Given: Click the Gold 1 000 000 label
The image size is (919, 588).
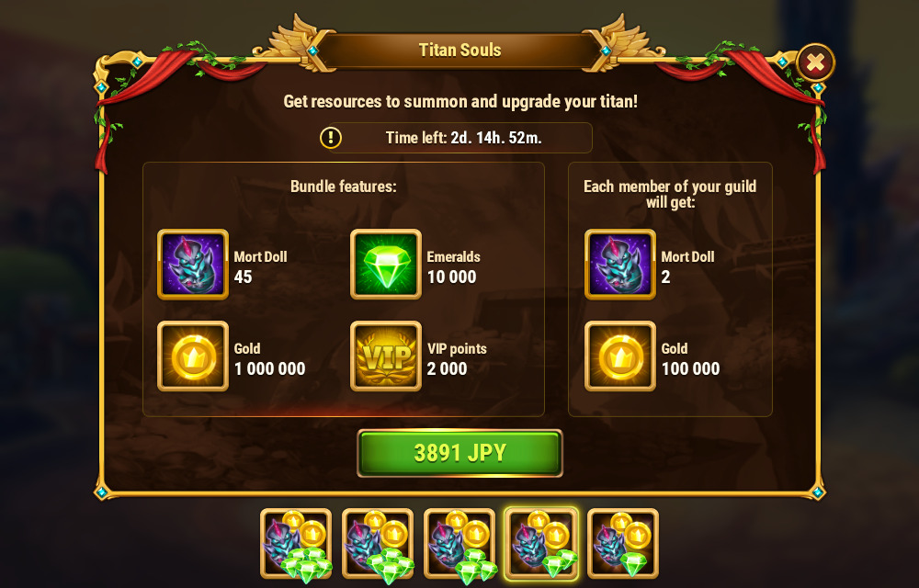Looking at the screenshot, I should (269, 358).
